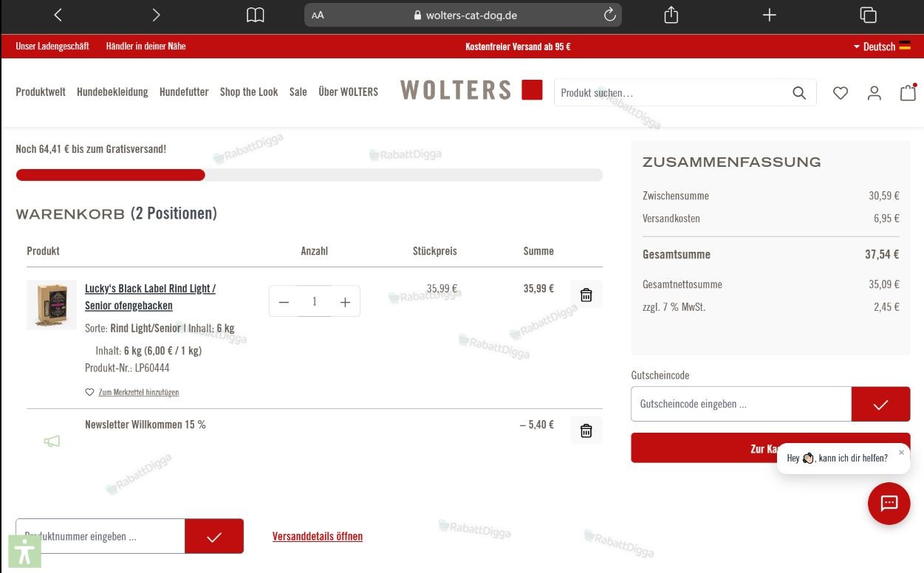This screenshot has width=924, height=573.
Task: Open the Safari share sheet icon
Action: [x=671, y=15]
